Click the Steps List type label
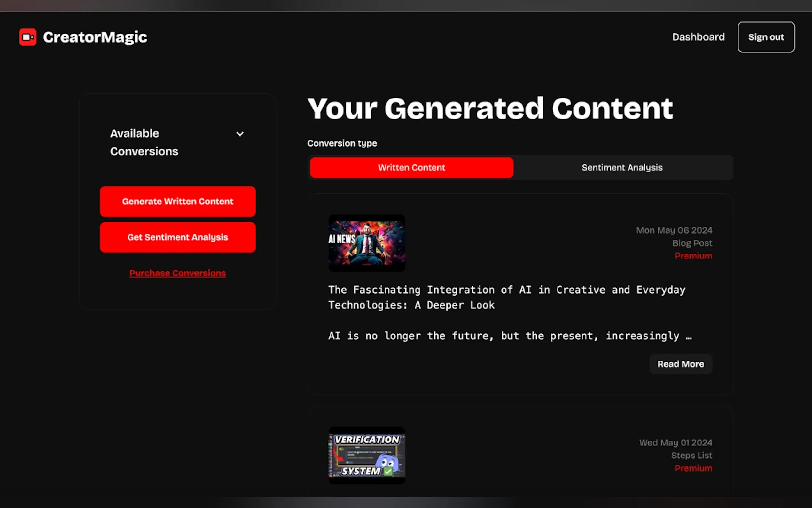The width and height of the screenshot is (812, 508). point(691,455)
